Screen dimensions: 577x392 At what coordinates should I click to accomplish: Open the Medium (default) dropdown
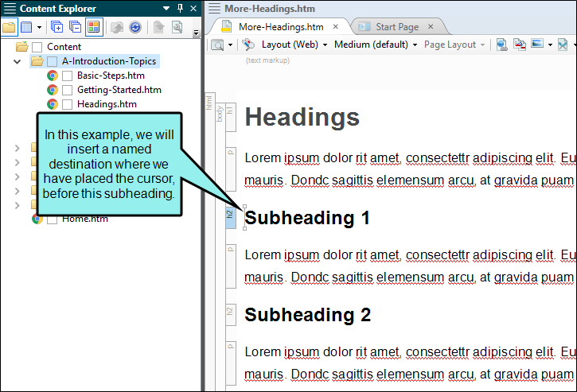[376, 45]
